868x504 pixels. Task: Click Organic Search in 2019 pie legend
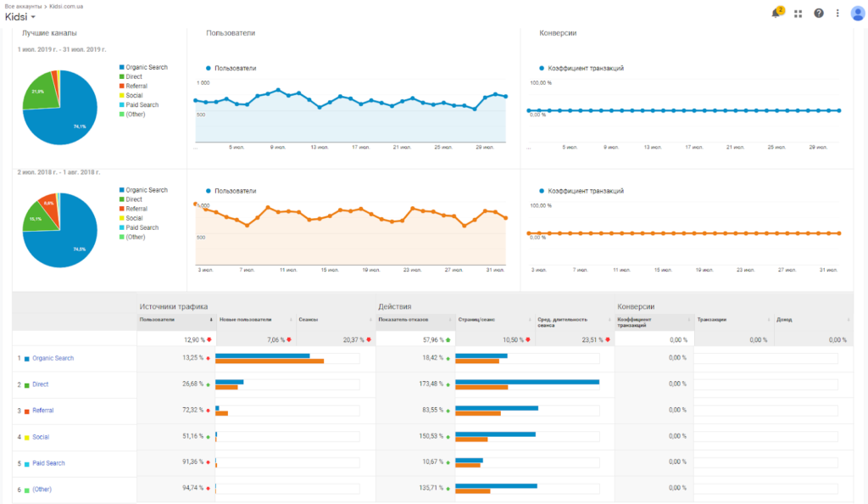(147, 67)
